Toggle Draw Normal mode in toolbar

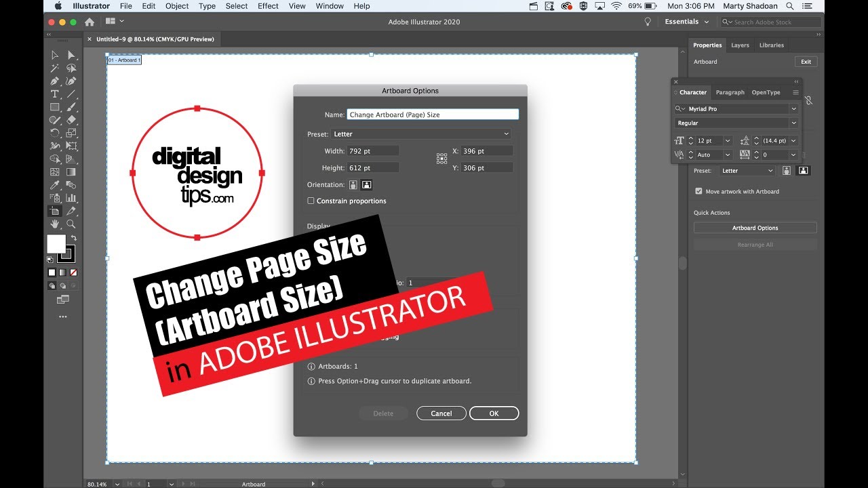coord(52,286)
